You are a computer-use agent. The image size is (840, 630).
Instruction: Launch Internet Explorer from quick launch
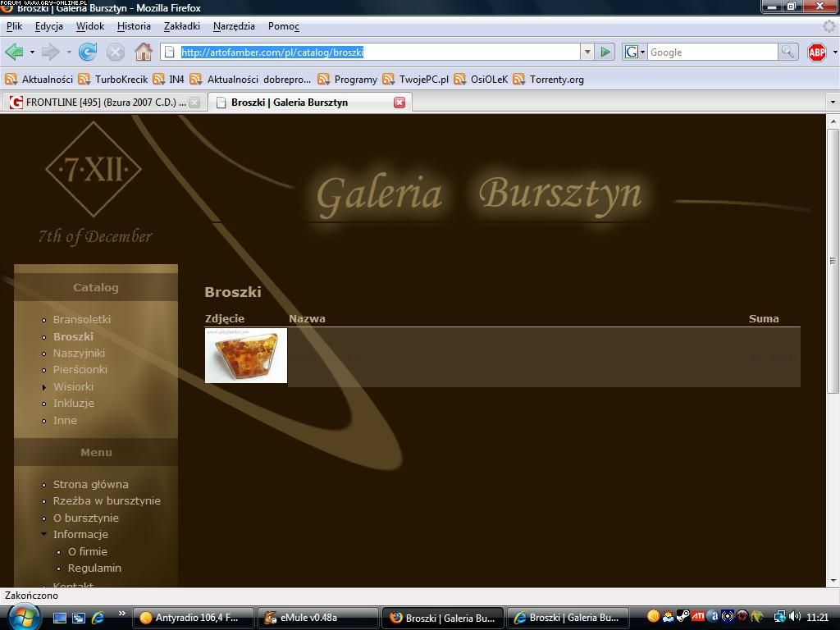tap(98, 618)
